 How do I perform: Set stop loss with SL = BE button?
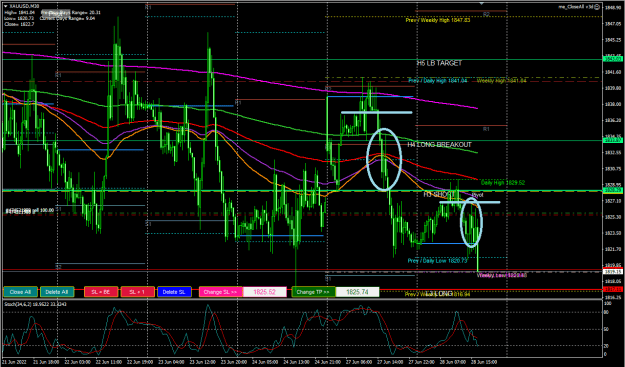101,292
